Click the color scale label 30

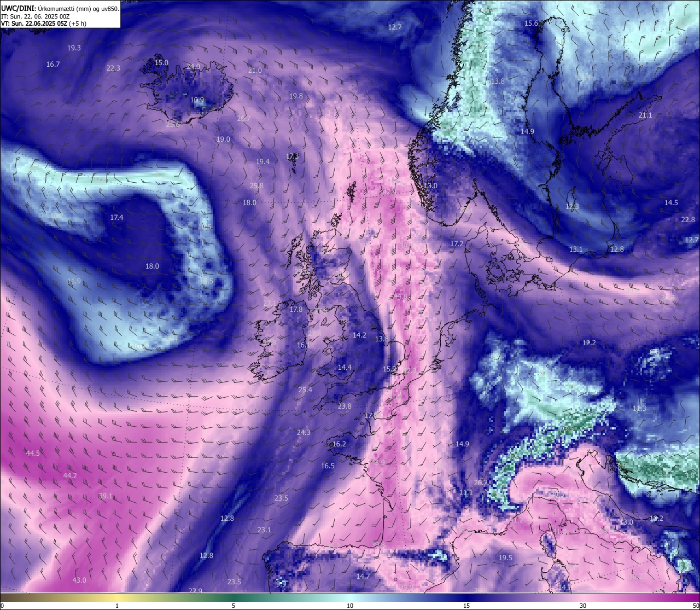583,606
